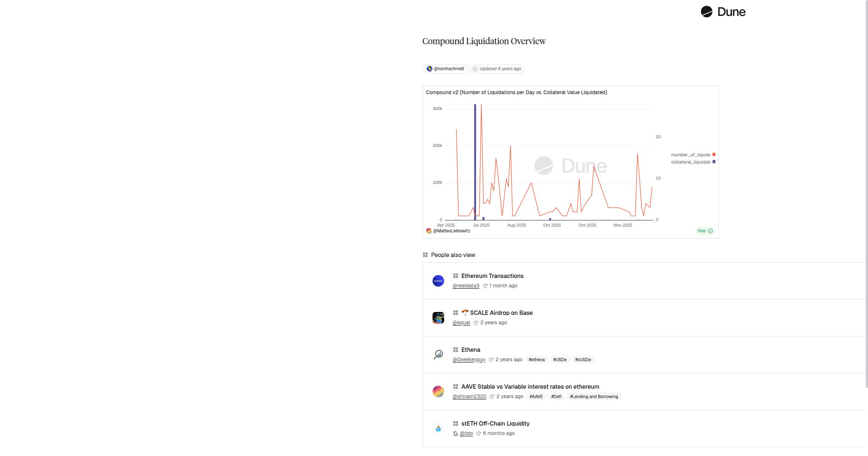Open the @MatteoLeibowitz profile link below the chart

click(x=451, y=231)
